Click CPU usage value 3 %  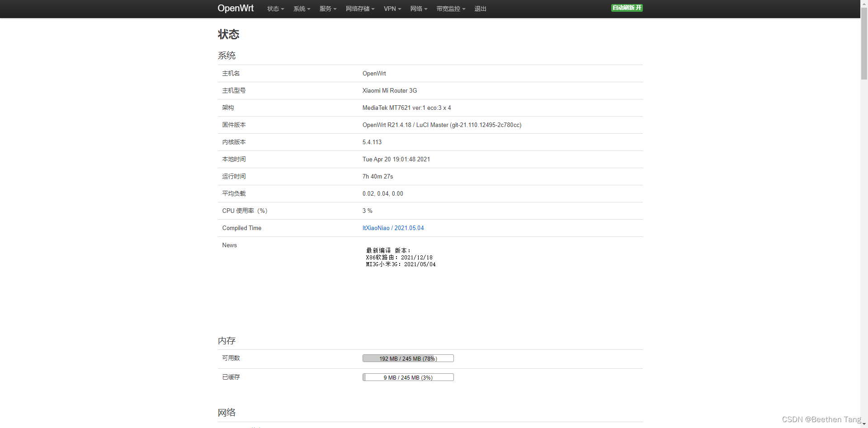(x=367, y=211)
